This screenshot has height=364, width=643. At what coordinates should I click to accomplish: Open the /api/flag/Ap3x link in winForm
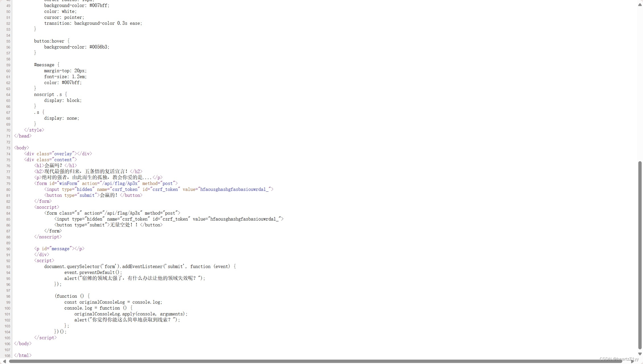[120, 183]
